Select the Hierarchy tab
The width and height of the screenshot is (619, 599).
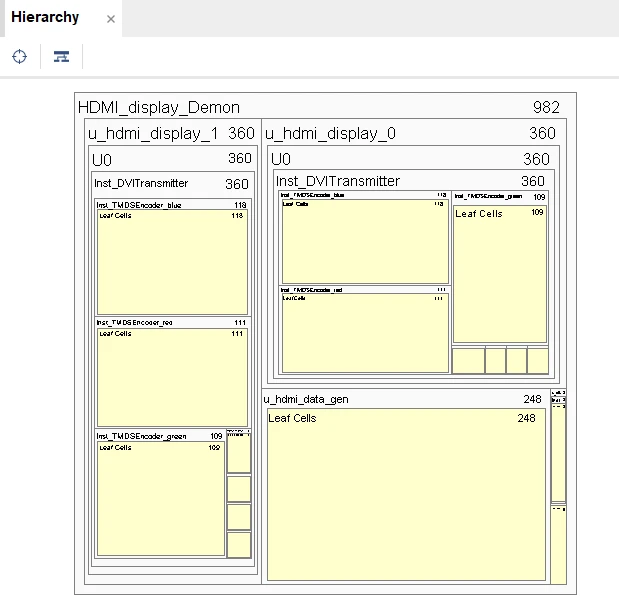coord(45,18)
